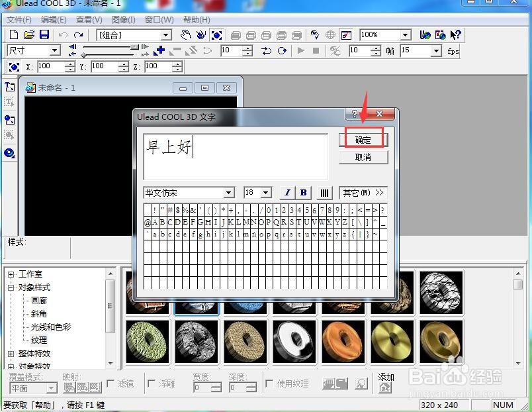Image resolution: width=532 pixels, height=412 pixels.
Task: Open the 窗口(W) menu
Action: pyautogui.click(x=159, y=20)
